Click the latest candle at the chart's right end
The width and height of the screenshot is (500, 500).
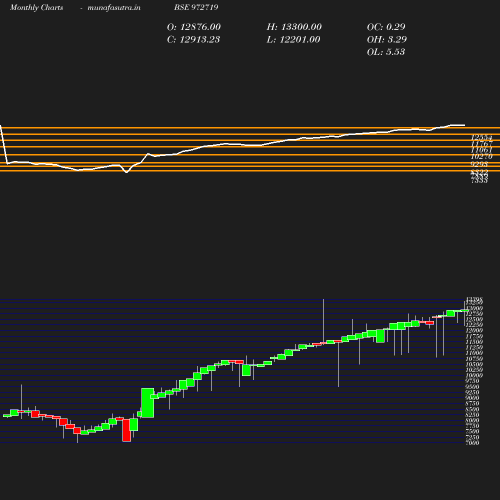coord(465,311)
